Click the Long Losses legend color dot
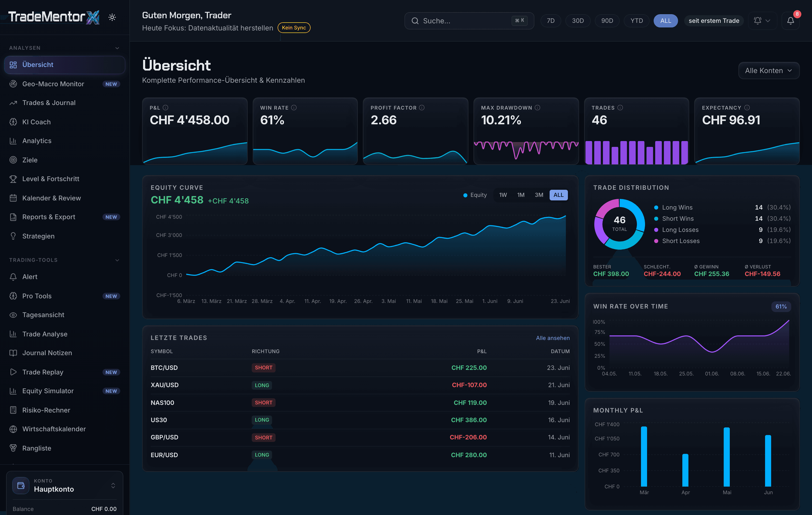 [x=656, y=230]
